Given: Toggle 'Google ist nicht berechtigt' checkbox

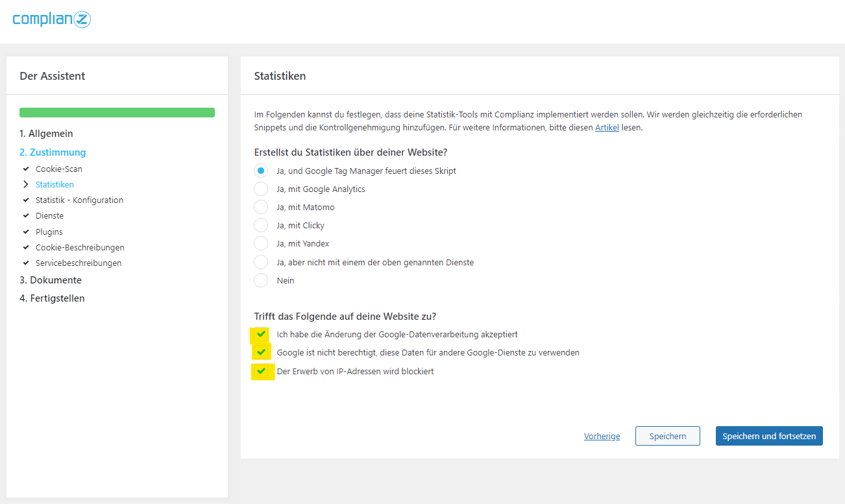Looking at the screenshot, I should coord(261,352).
